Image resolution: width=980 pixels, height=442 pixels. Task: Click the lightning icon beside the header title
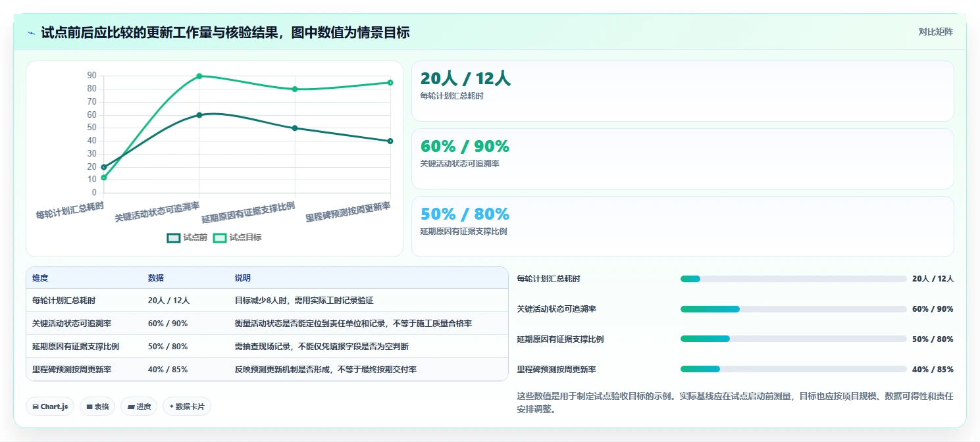(x=32, y=32)
